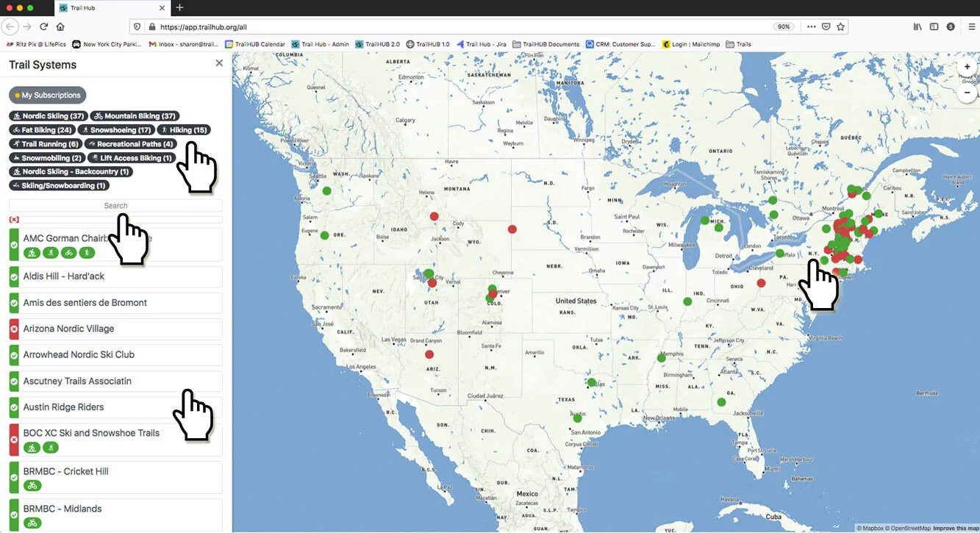Click the mountain biking icon under BRMBC - Cricket Hill
Viewport: 980px width, 533px height.
(32, 485)
